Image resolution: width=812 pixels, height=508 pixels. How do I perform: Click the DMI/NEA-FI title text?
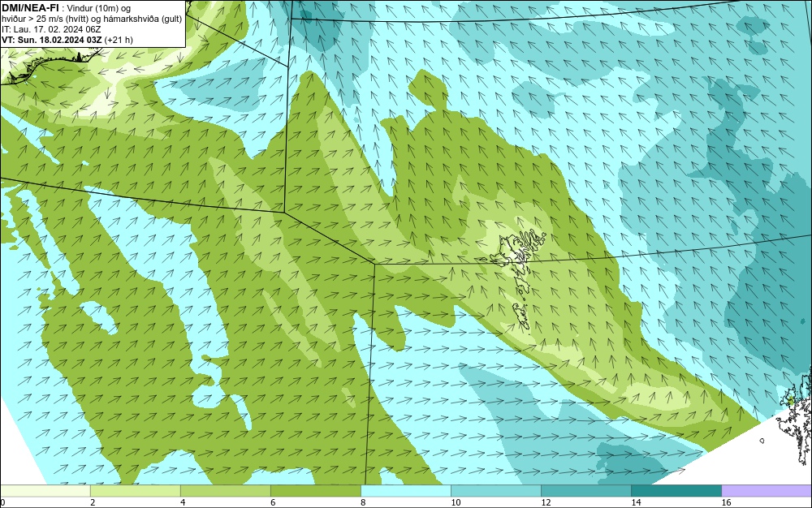pyautogui.click(x=29, y=8)
